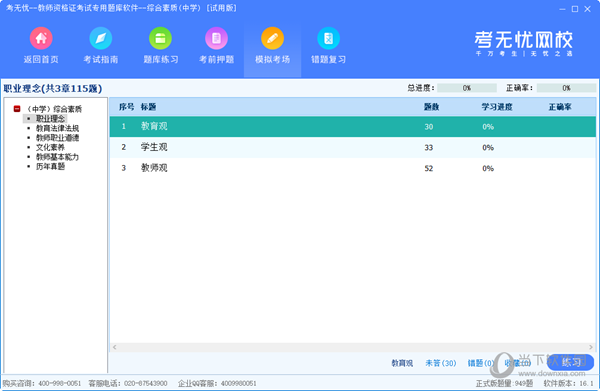Click the 学习进度 column header
The width and height of the screenshot is (600, 391).
497,107
